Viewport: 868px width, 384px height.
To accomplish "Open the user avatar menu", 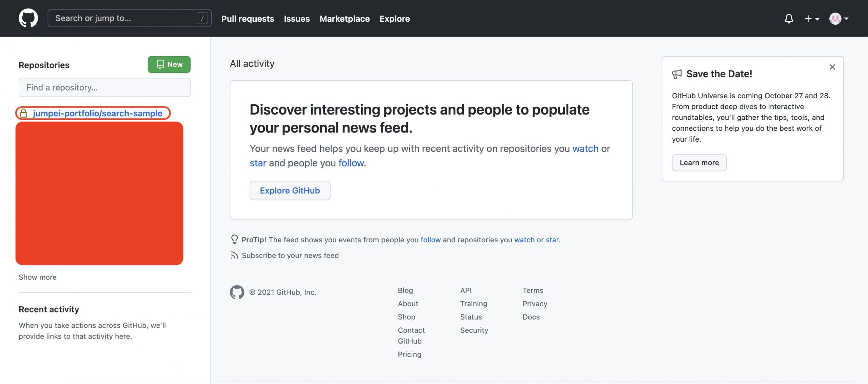I will [839, 19].
